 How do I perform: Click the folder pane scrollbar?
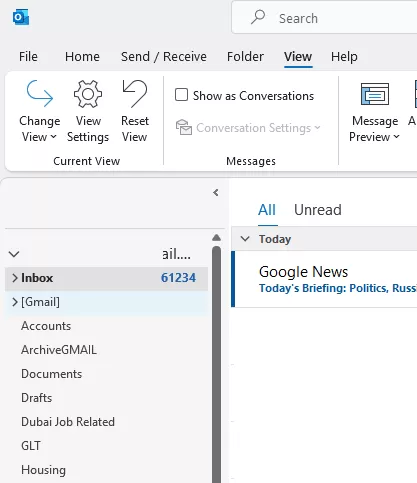pyautogui.click(x=217, y=363)
